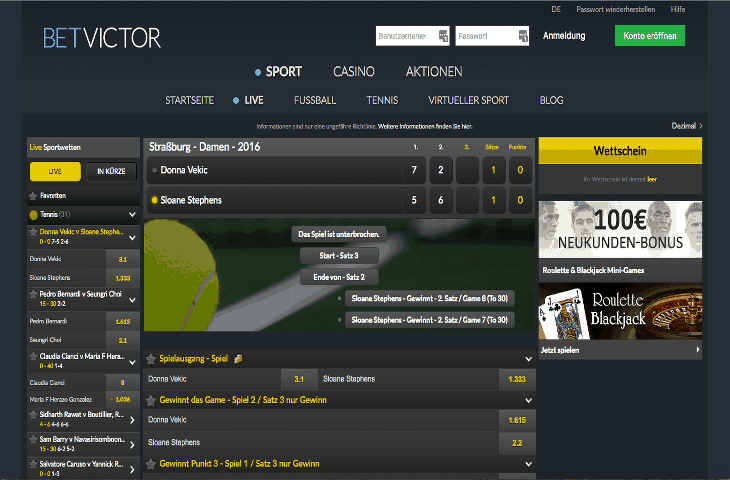730x480 pixels.
Task: Open the Roulette Blackjack banner image
Action: 620,311
